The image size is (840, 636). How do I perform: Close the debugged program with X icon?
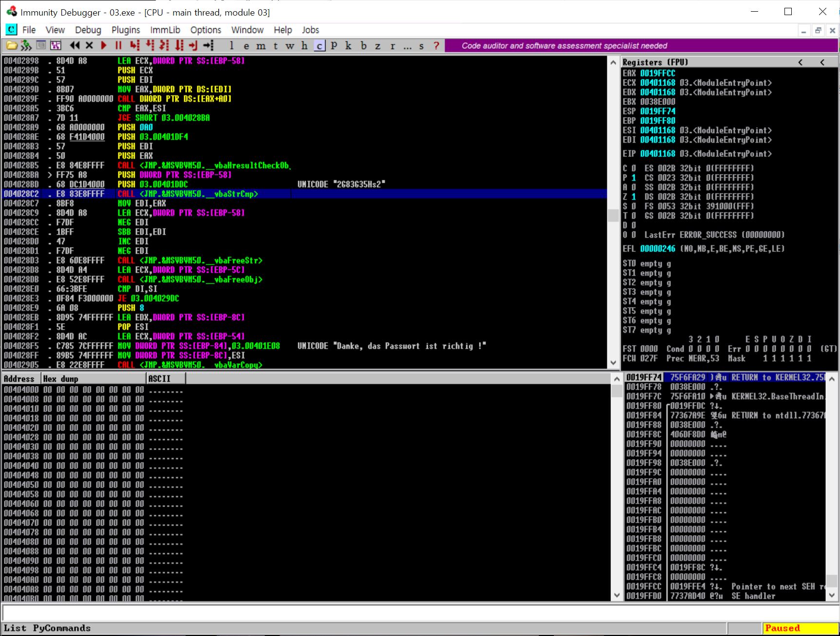pos(89,46)
